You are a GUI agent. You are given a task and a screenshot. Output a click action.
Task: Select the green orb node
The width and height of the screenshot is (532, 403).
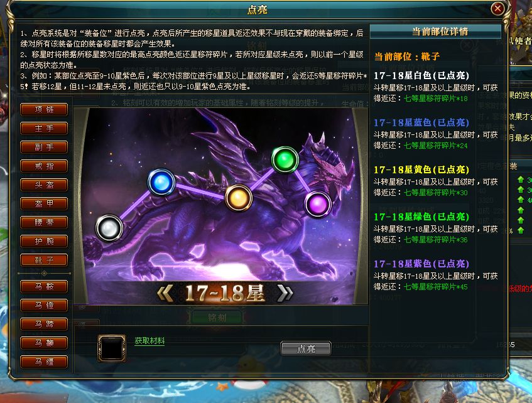tap(285, 159)
